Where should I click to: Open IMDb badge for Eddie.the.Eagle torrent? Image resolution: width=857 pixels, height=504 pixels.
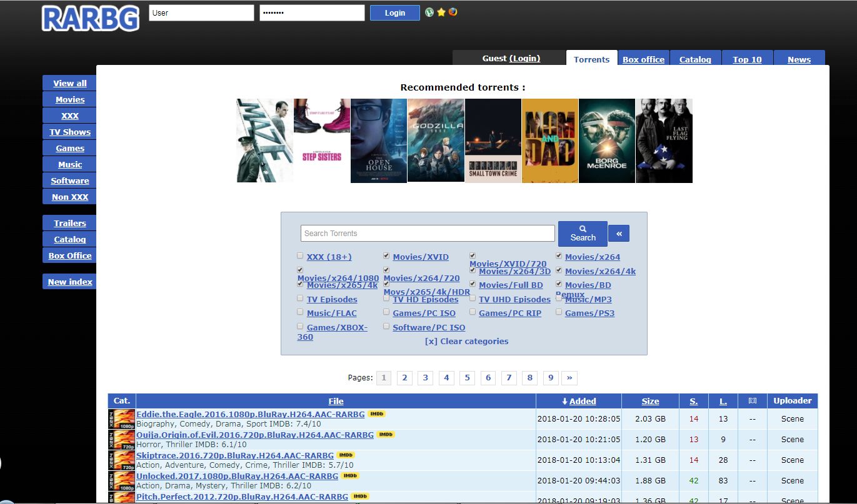(376, 414)
